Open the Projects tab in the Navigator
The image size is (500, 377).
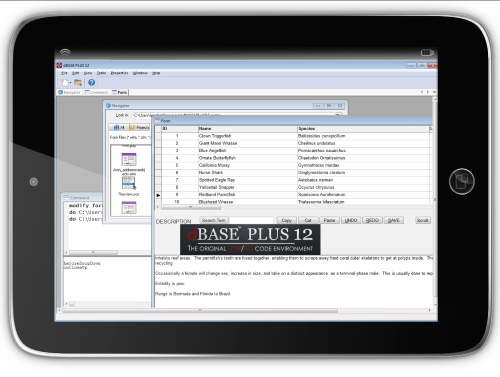pyautogui.click(x=140, y=127)
